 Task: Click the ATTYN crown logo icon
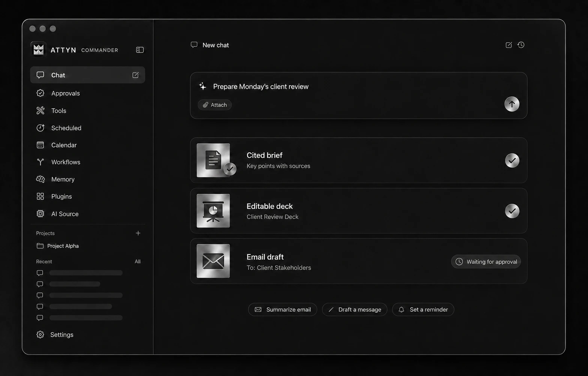(38, 49)
